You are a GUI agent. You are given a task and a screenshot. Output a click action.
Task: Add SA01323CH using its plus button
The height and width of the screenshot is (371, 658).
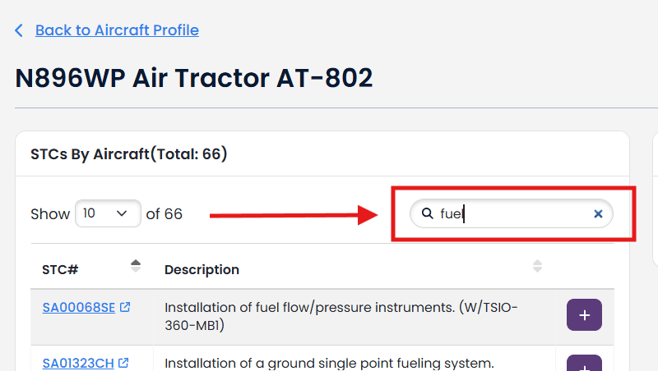coord(584,363)
